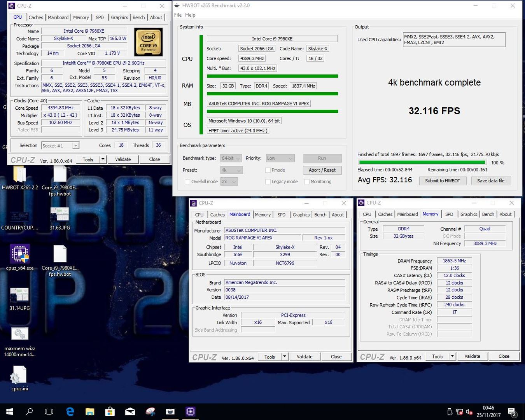Click Submit to HWBOT button
Screen dimensions: 525x420
[x=443, y=181]
